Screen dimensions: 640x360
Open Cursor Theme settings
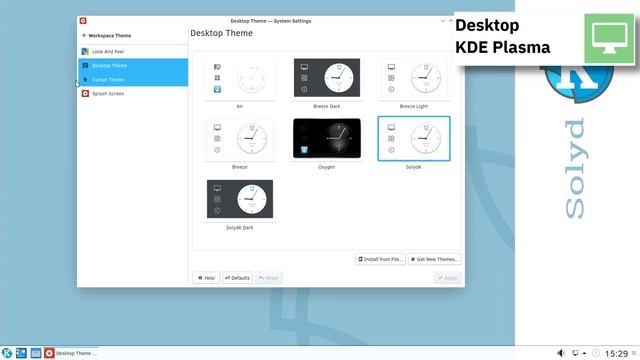click(133, 79)
